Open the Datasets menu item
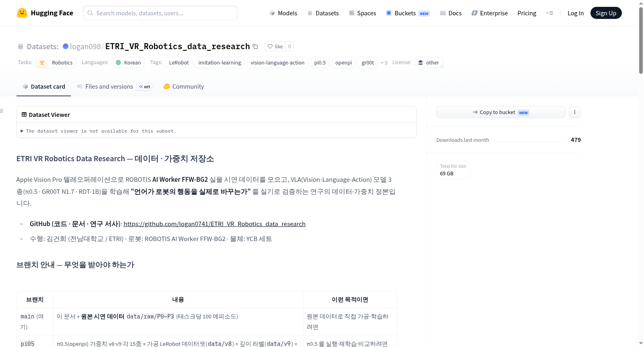This screenshot has width=644, height=347. point(323,13)
